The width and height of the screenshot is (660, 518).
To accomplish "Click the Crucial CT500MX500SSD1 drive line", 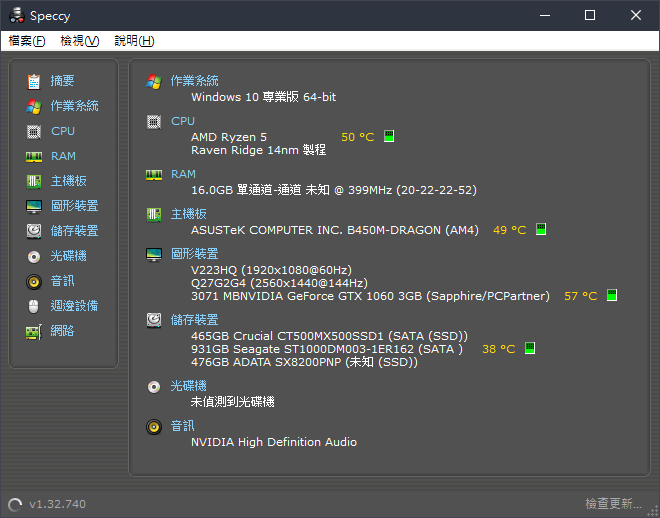I will tap(329, 336).
